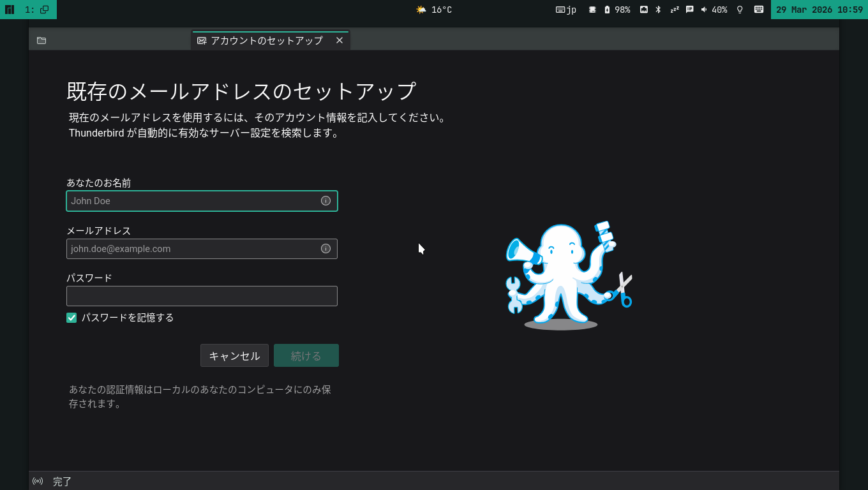
Task: Click the battery indicator icon
Action: click(606, 10)
